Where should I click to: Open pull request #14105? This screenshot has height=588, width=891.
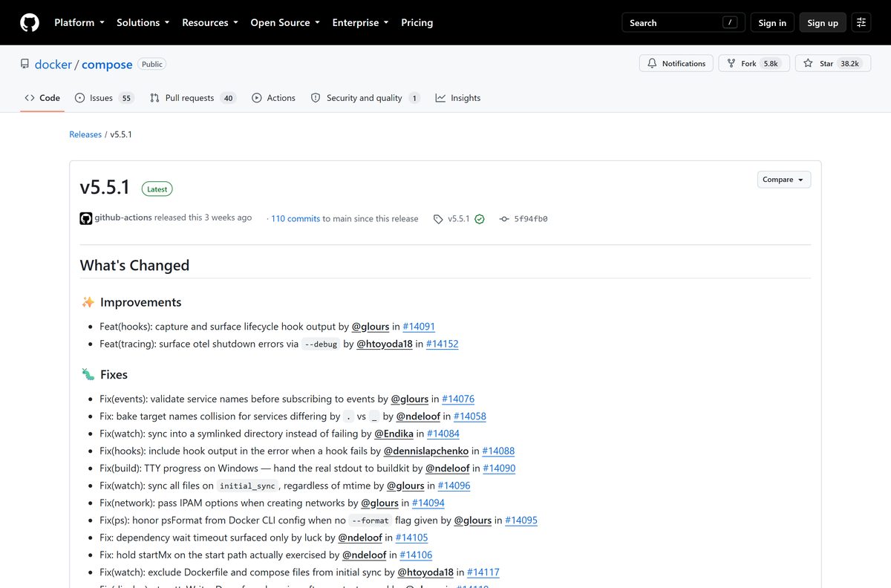[412, 538]
